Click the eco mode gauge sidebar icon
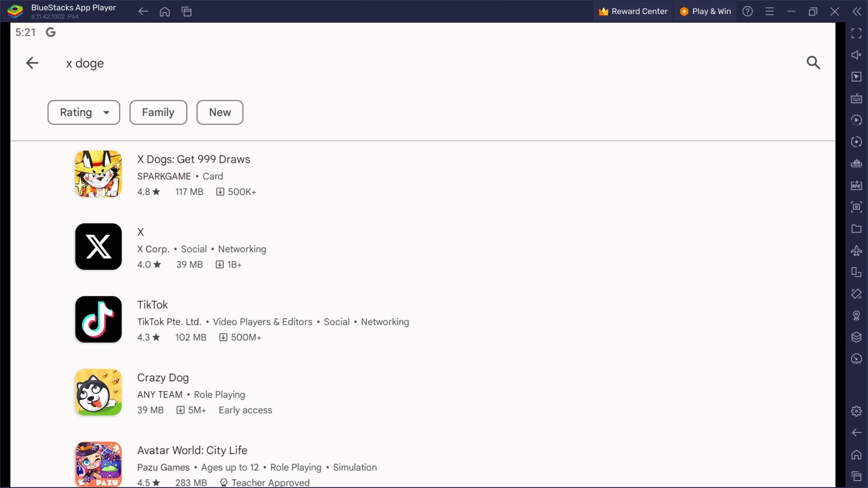Image resolution: width=868 pixels, height=488 pixels. pos(856,359)
